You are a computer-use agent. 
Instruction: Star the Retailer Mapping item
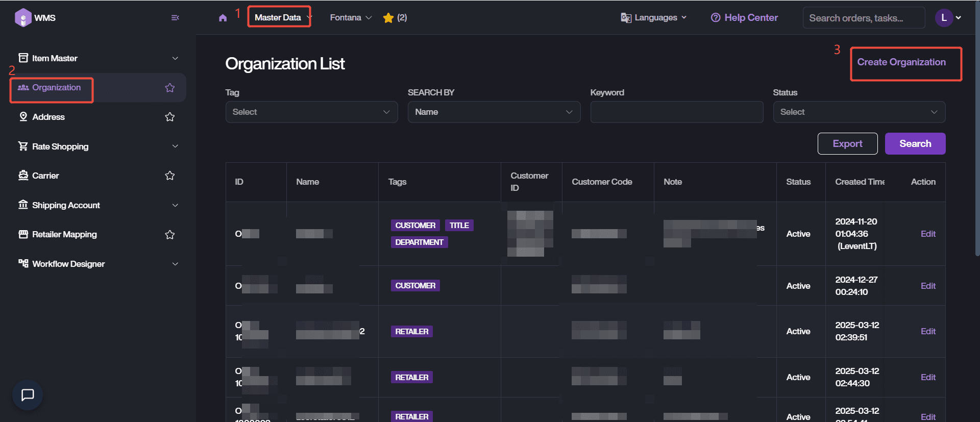[170, 235]
